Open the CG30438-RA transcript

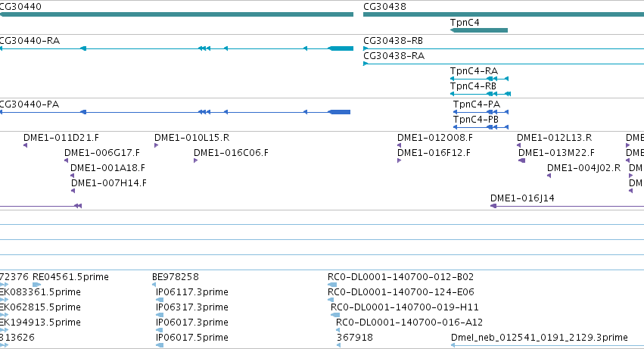click(x=503, y=64)
